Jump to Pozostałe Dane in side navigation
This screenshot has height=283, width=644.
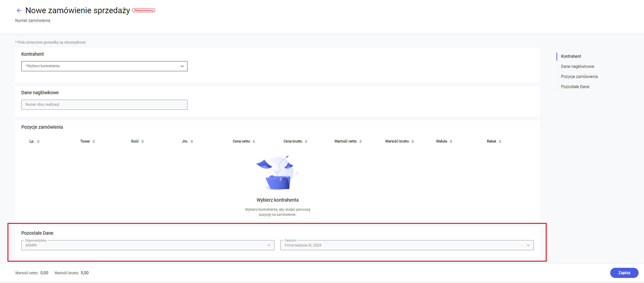point(575,87)
